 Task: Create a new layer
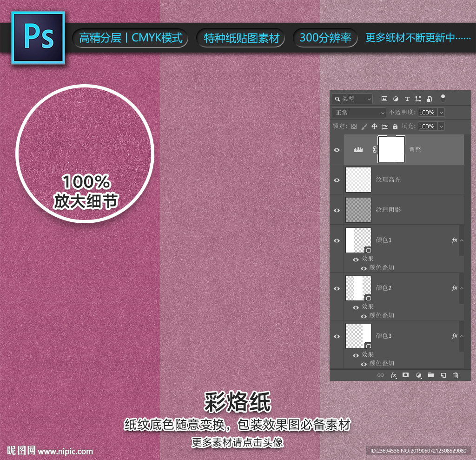443,375
